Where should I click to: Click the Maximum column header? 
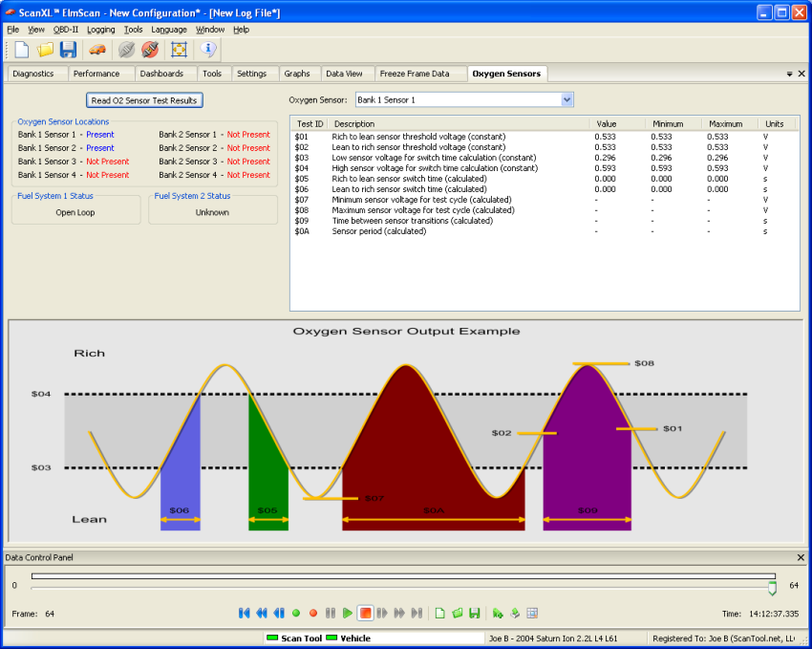pyautogui.click(x=730, y=124)
